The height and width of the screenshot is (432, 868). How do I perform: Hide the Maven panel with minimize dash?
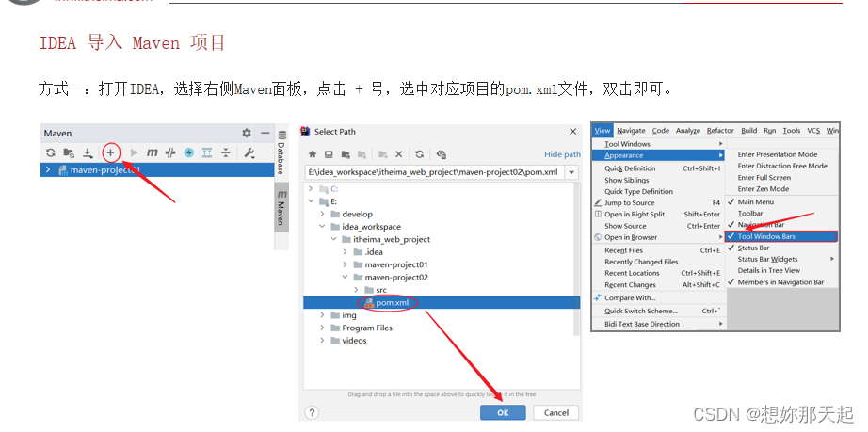[265, 133]
